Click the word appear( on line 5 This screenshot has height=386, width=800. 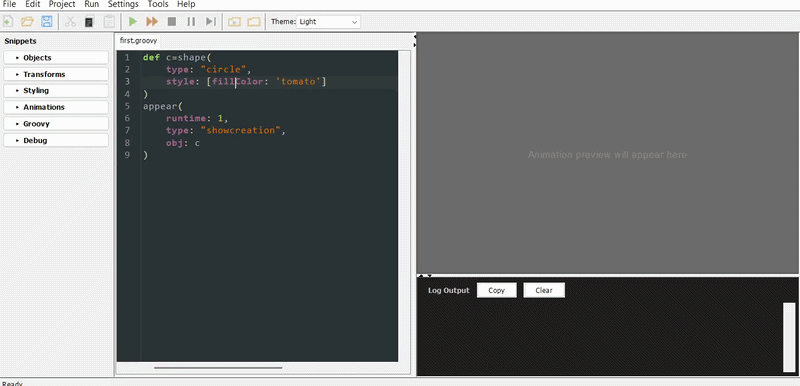163,106
